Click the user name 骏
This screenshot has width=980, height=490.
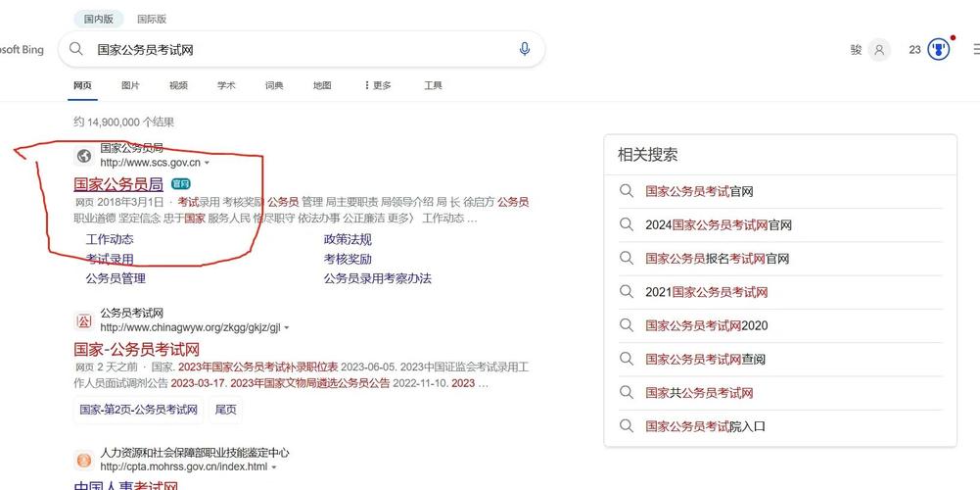[856, 49]
